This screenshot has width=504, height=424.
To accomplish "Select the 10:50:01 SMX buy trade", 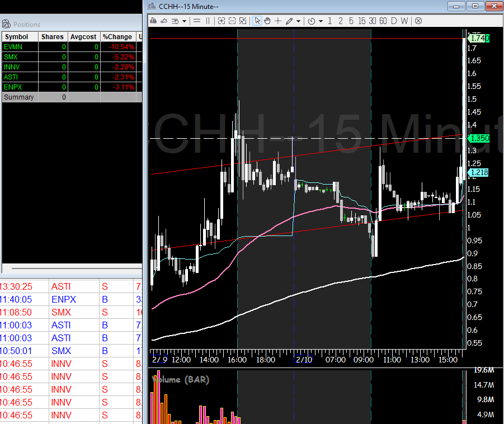I will coord(70,351).
